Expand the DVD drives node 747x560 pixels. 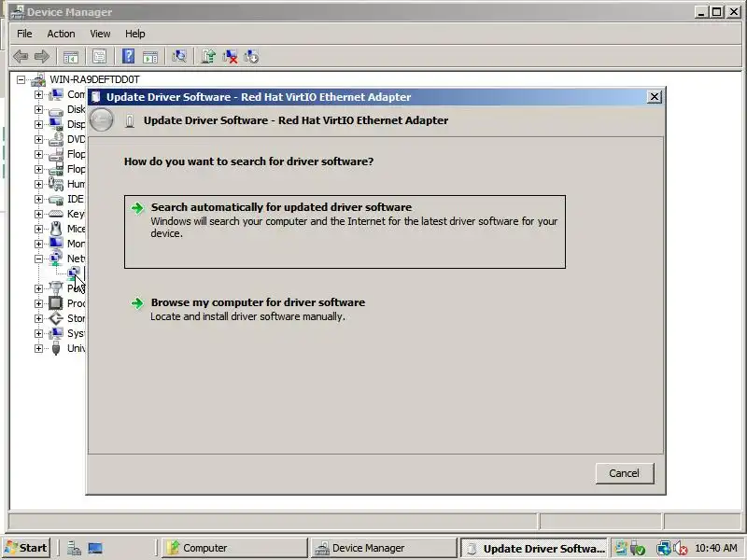pyautogui.click(x=38, y=139)
